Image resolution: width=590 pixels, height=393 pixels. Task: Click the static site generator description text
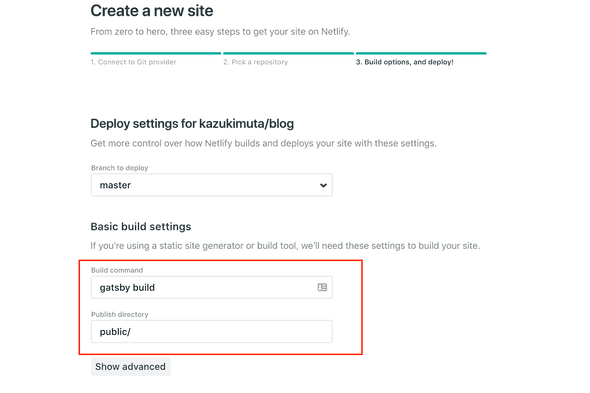click(x=285, y=246)
